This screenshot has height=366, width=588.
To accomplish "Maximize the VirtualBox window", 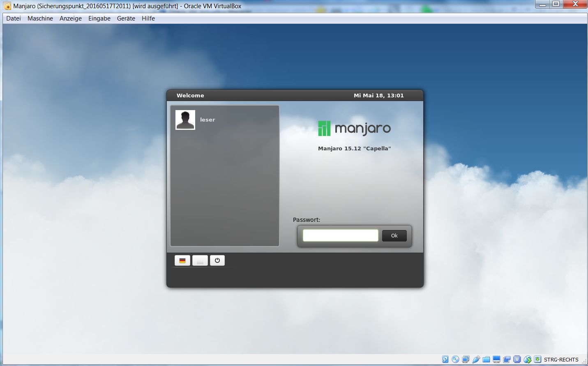I will 556,4.
